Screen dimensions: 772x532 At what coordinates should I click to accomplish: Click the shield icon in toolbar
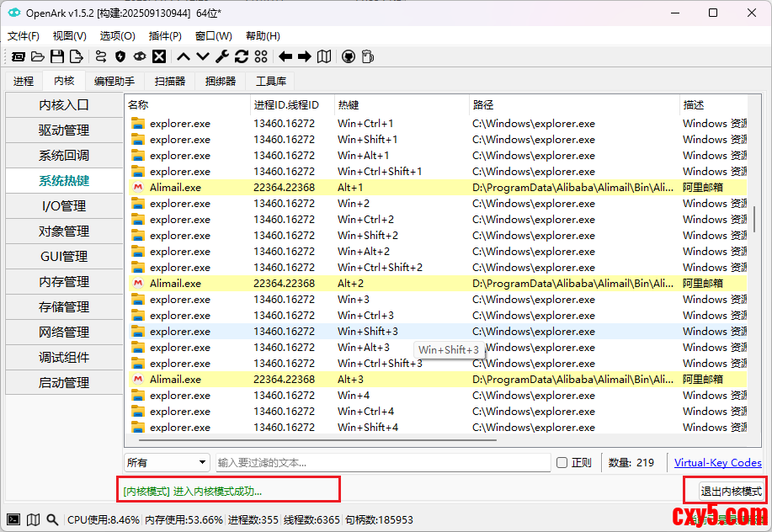120,56
